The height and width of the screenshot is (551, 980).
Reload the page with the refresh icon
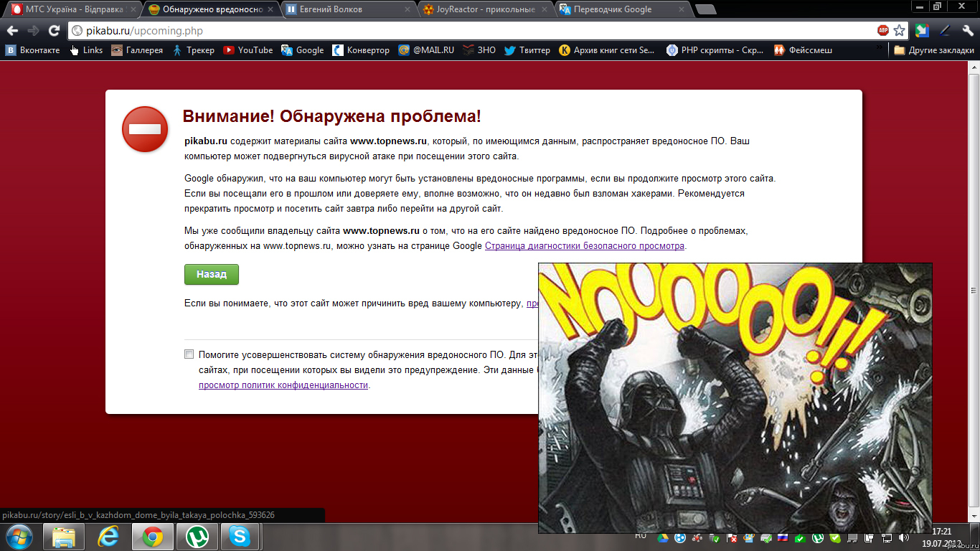coord(54,30)
